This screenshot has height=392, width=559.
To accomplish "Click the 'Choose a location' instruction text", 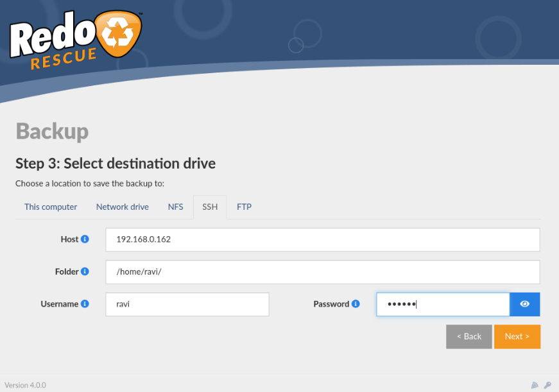I will point(90,183).
